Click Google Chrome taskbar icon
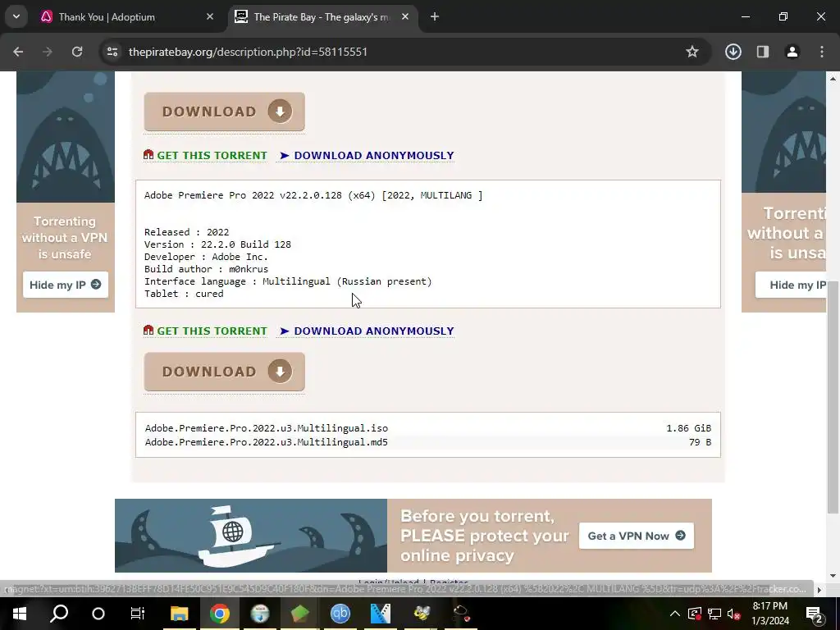 point(219,614)
